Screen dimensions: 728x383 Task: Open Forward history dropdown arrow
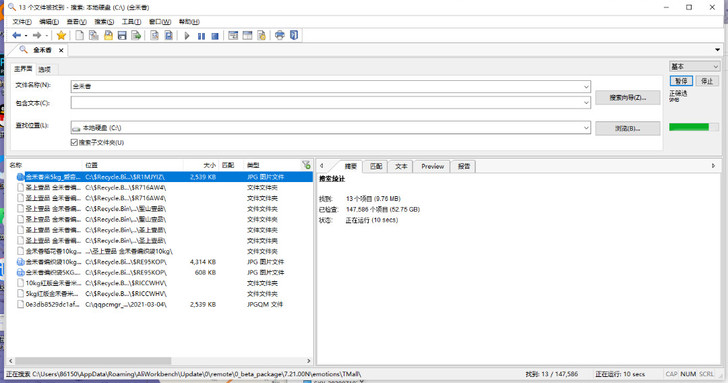coord(47,36)
